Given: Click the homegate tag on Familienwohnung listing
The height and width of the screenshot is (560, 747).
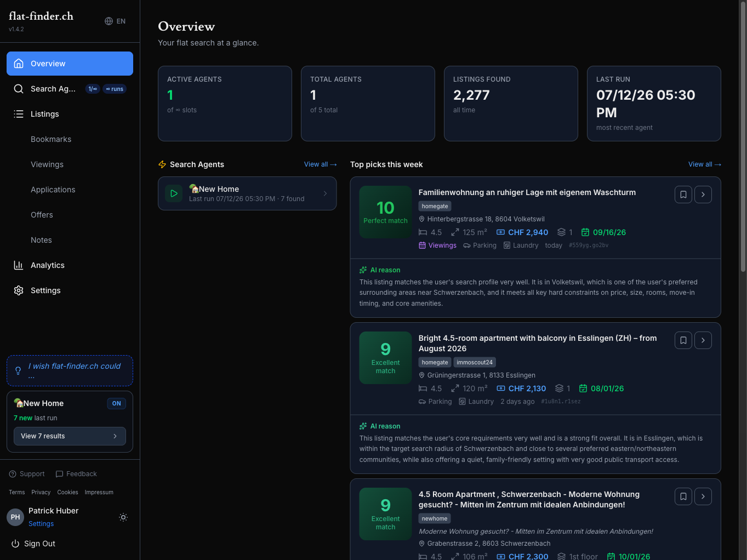Looking at the screenshot, I should 435,206.
